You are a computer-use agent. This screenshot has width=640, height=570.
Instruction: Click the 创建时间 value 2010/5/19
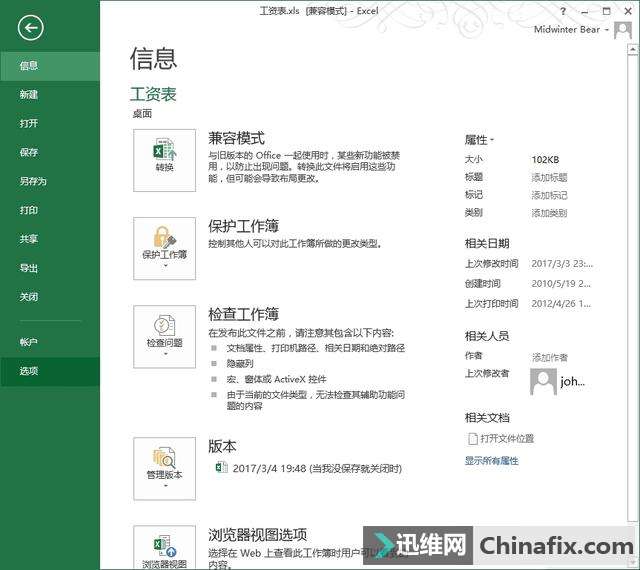561,283
